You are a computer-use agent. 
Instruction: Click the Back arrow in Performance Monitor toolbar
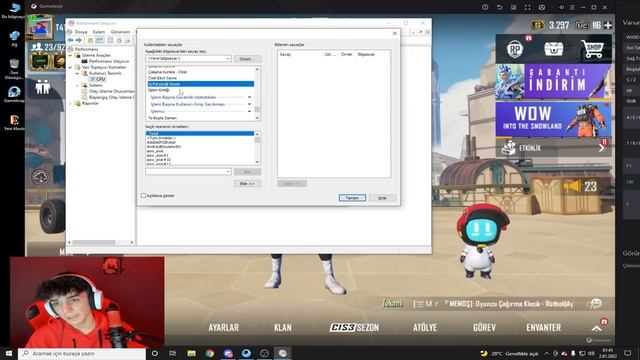tap(71, 40)
